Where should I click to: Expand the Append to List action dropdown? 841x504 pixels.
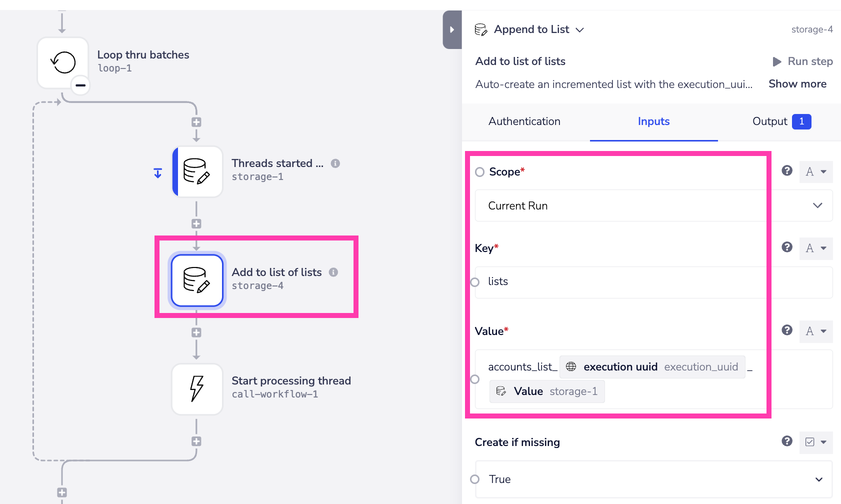click(x=580, y=30)
